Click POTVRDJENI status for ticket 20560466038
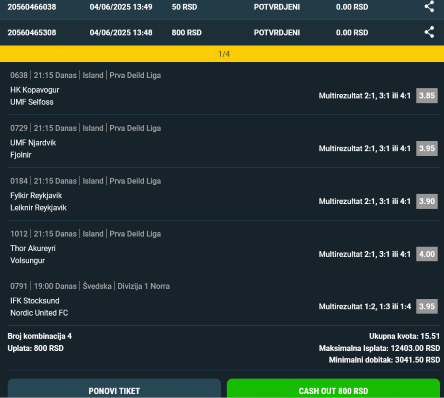Viewport: 444px width, 398px height. pyautogui.click(x=277, y=7)
